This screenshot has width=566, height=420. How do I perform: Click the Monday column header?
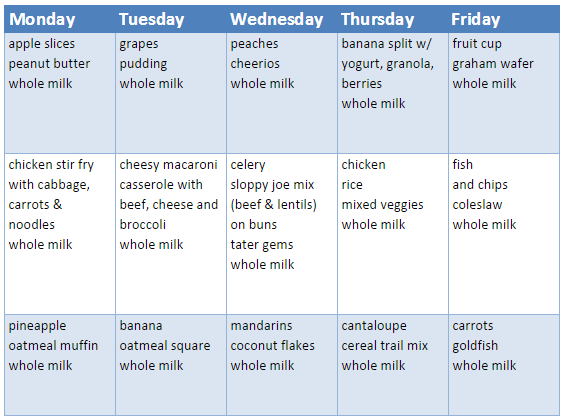[x=60, y=19]
